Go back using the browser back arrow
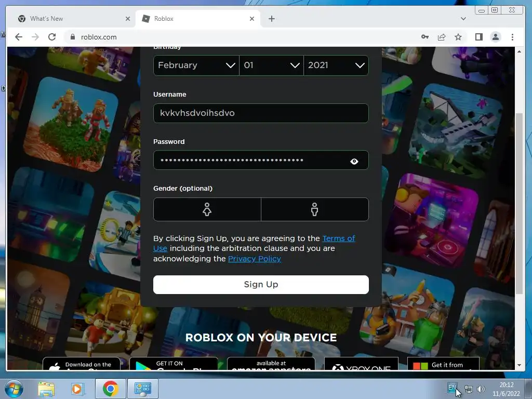The width and height of the screenshot is (532, 399). [19, 37]
